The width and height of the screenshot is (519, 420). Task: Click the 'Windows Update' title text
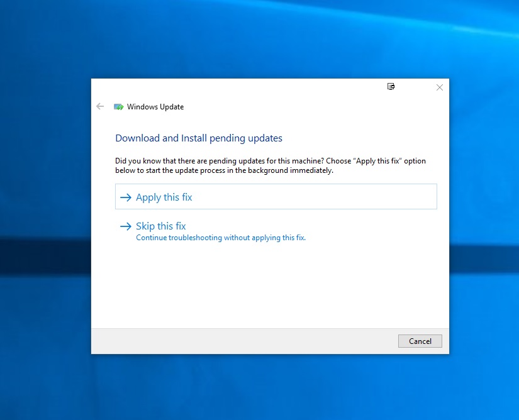(155, 106)
